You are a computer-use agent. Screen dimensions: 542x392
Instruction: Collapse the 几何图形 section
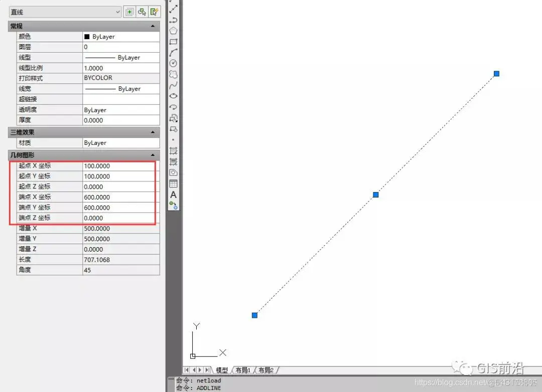point(153,155)
